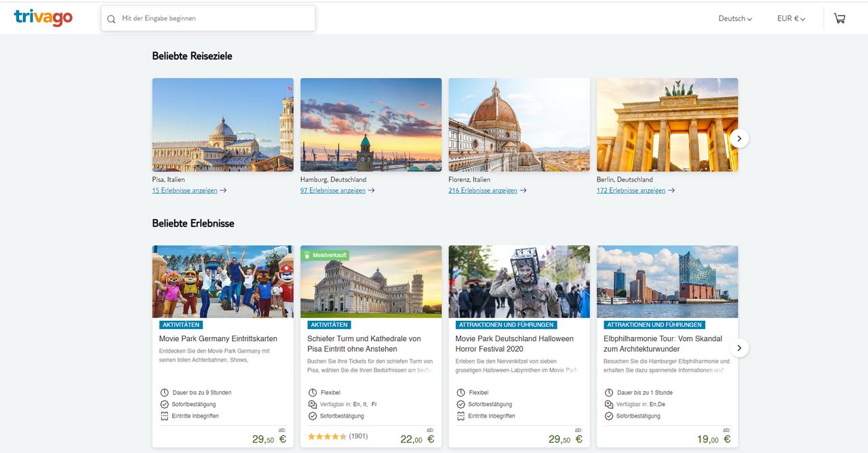Open the shopping cart icon
This screenshot has height=453, width=868.
click(840, 19)
